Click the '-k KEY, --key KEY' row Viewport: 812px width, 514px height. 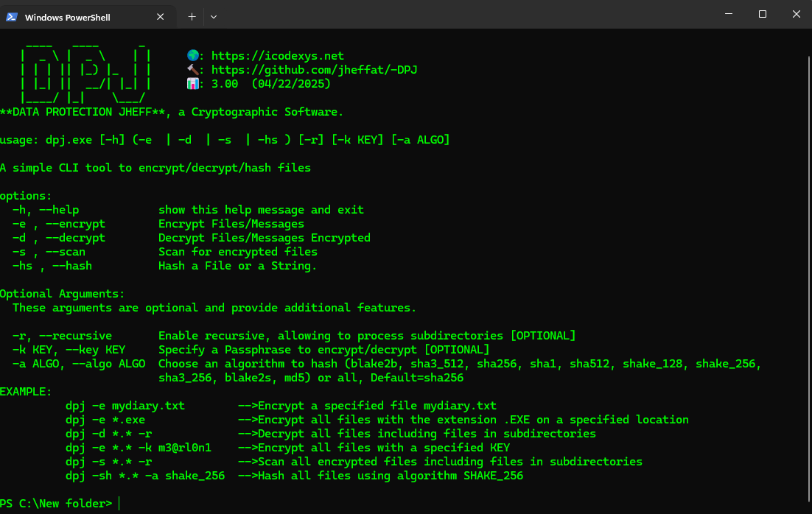pos(251,349)
